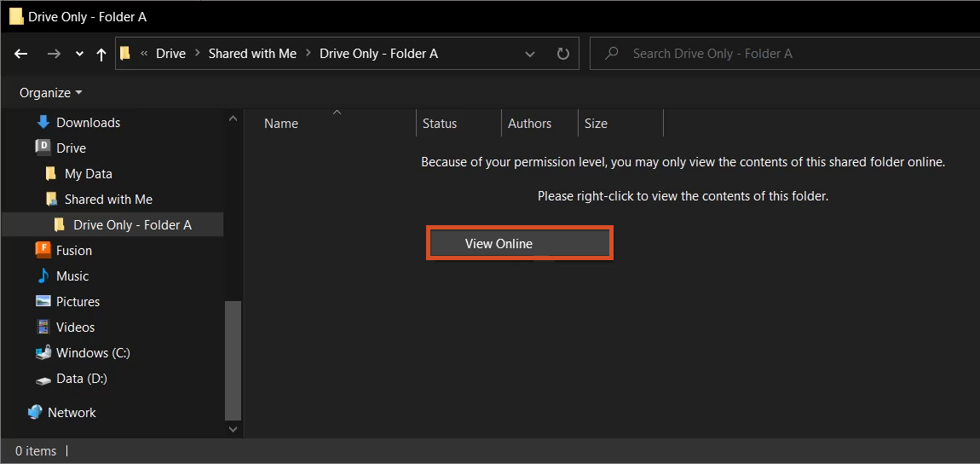
Task: Open the Downloads folder icon
Action: point(43,122)
